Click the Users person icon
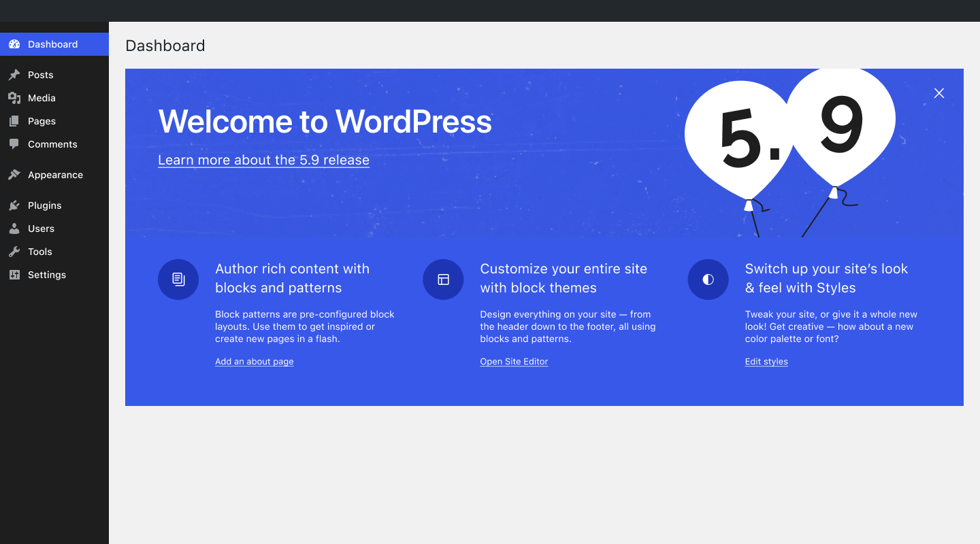This screenshot has height=544, width=980. pos(14,228)
